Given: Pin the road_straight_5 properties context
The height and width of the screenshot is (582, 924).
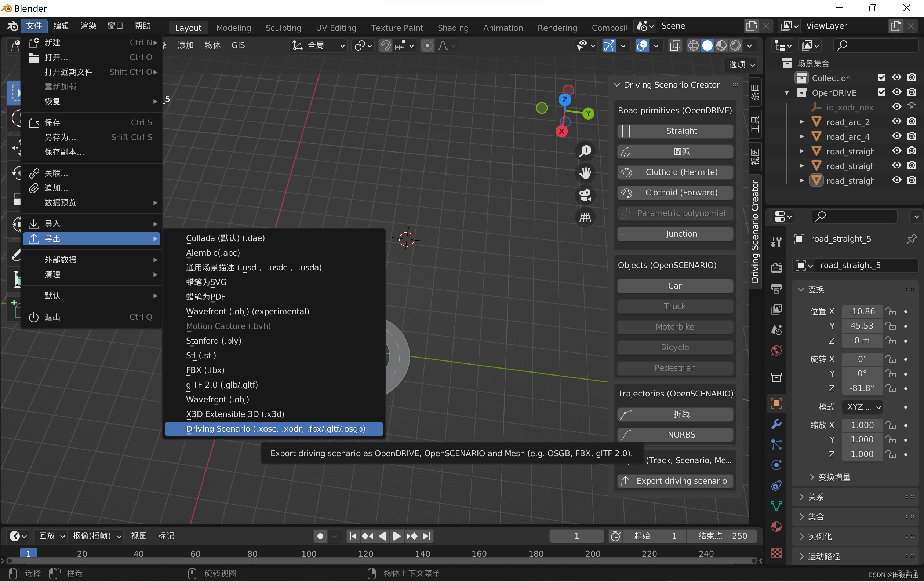Looking at the screenshot, I should click(911, 239).
